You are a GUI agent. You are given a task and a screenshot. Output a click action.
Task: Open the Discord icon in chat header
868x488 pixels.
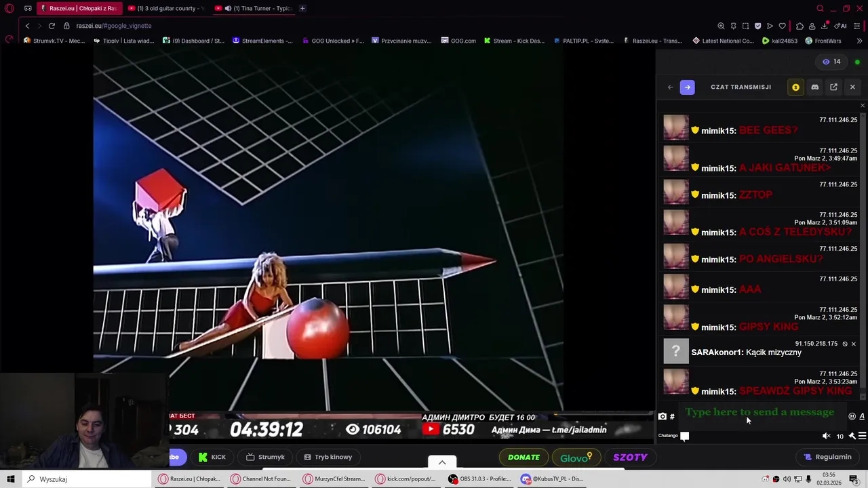(814, 87)
